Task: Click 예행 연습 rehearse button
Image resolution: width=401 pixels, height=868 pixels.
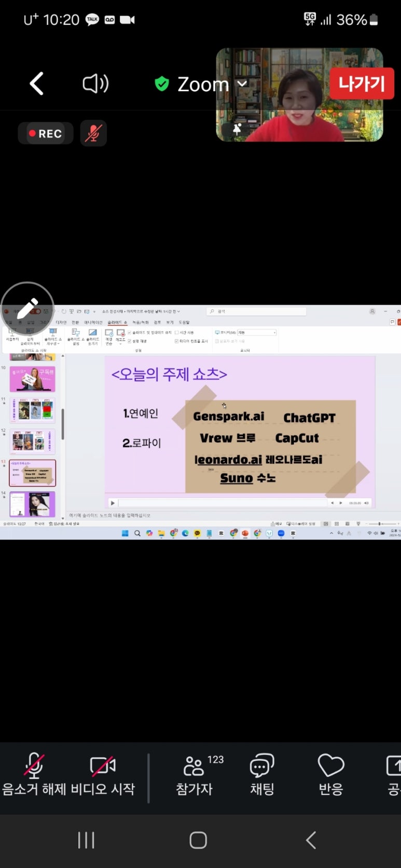Action: pyautogui.click(x=109, y=336)
